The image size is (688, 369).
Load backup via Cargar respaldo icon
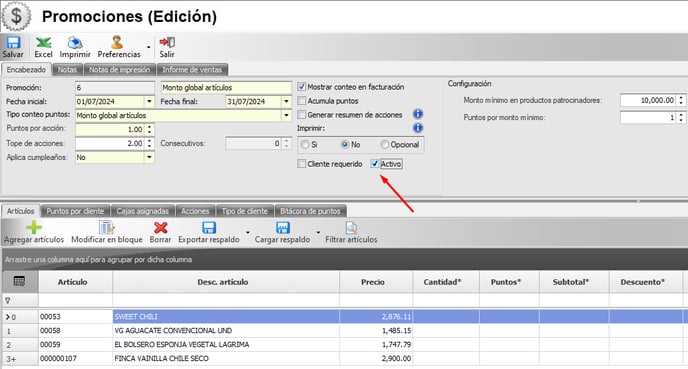coord(283,228)
